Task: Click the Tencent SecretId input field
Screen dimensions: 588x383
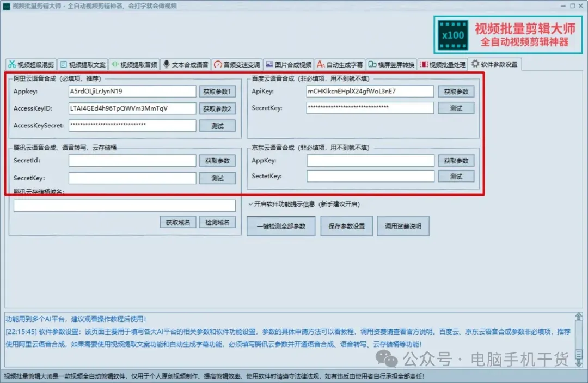Action: pos(132,161)
